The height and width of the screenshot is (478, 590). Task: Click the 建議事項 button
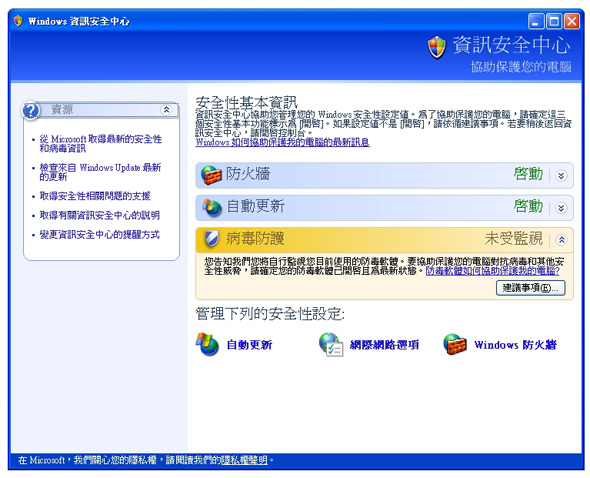click(531, 288)
